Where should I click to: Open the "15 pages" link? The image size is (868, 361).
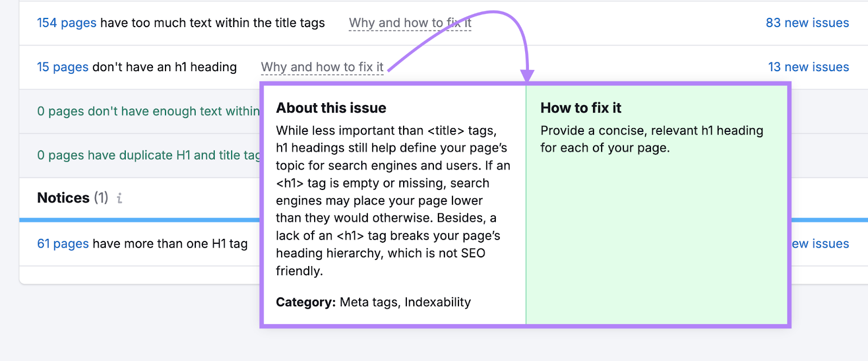point(62,67)
